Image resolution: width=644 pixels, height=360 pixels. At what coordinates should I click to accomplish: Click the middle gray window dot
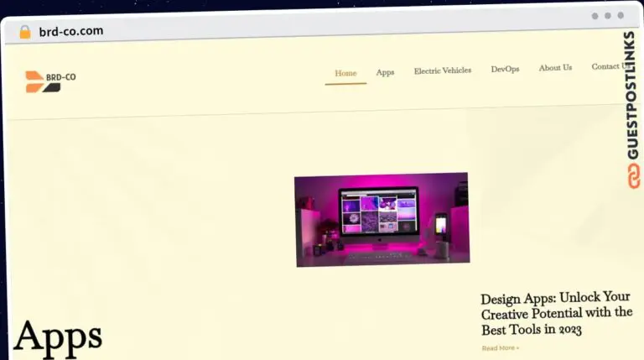608,16
